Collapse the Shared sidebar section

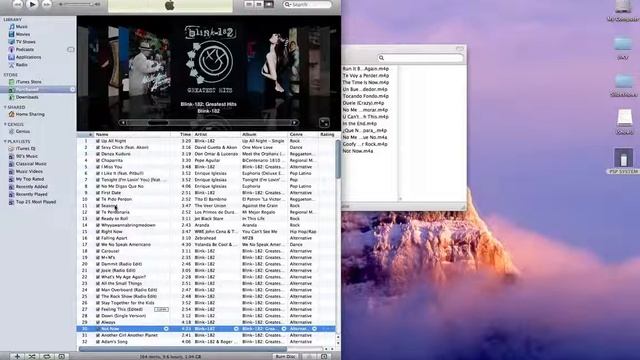[x=5, y=107]
